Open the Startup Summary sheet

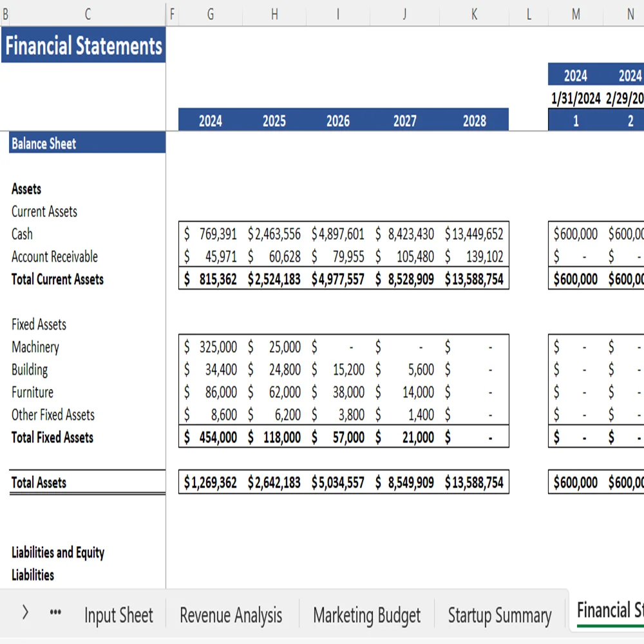(500, 615)
